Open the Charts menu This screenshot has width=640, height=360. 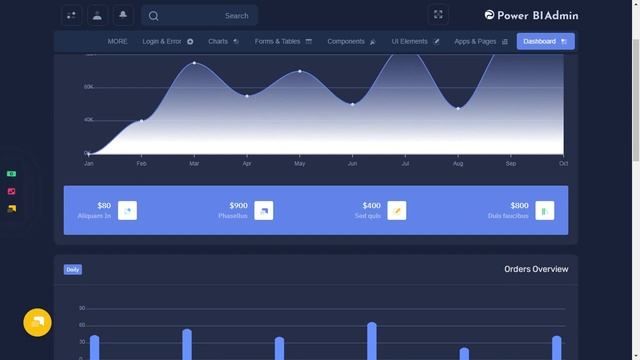(223, 41)
